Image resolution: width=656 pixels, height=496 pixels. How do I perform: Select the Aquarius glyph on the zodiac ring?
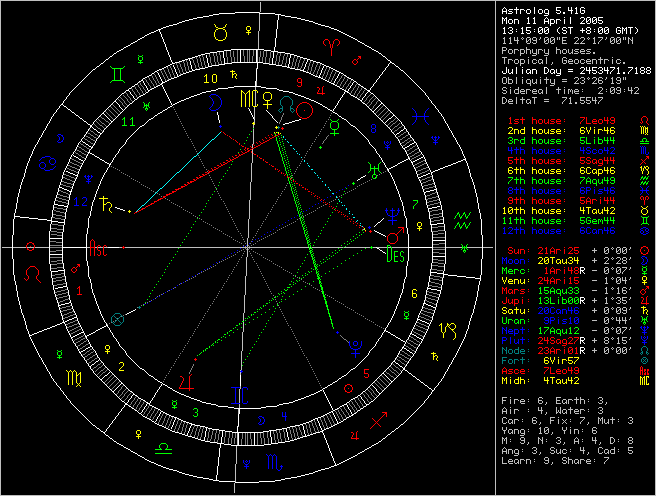point(462,217)
